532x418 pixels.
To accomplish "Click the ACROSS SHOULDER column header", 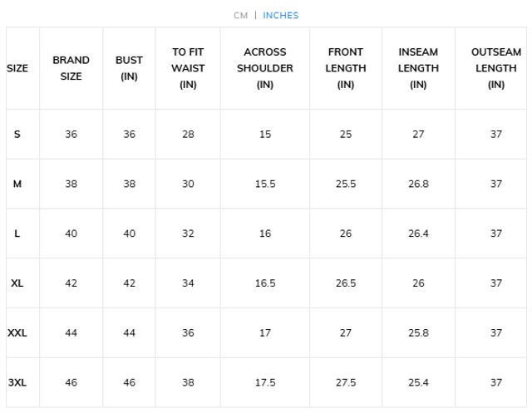I will (x=264, y=68).
